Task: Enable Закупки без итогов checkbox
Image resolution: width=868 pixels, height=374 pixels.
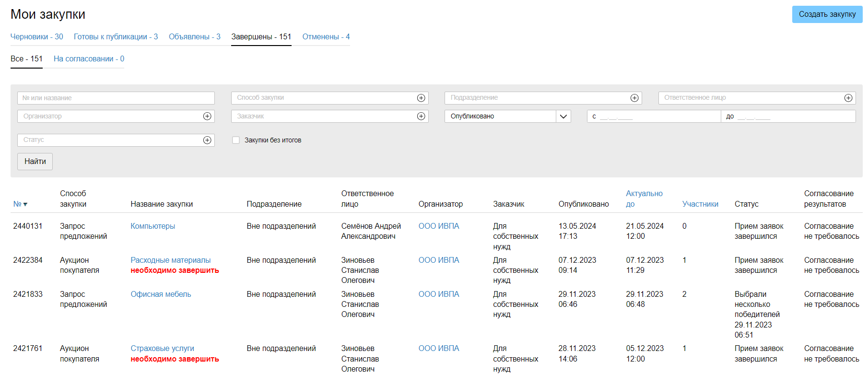Action: tap(236, 140)
